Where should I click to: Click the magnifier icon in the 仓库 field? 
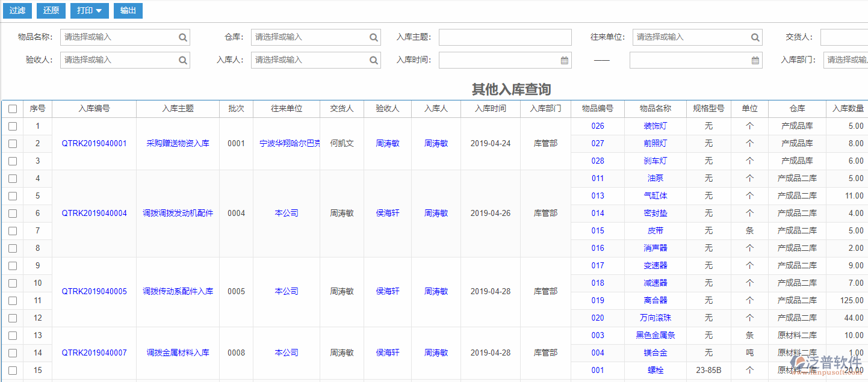click(373, 37)
